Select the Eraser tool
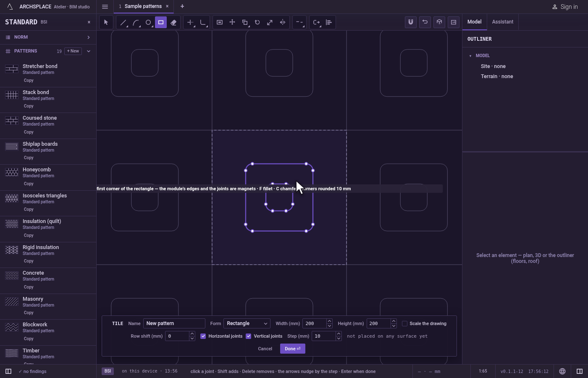This screenshot has width=588, height=378. pos(173,22)
